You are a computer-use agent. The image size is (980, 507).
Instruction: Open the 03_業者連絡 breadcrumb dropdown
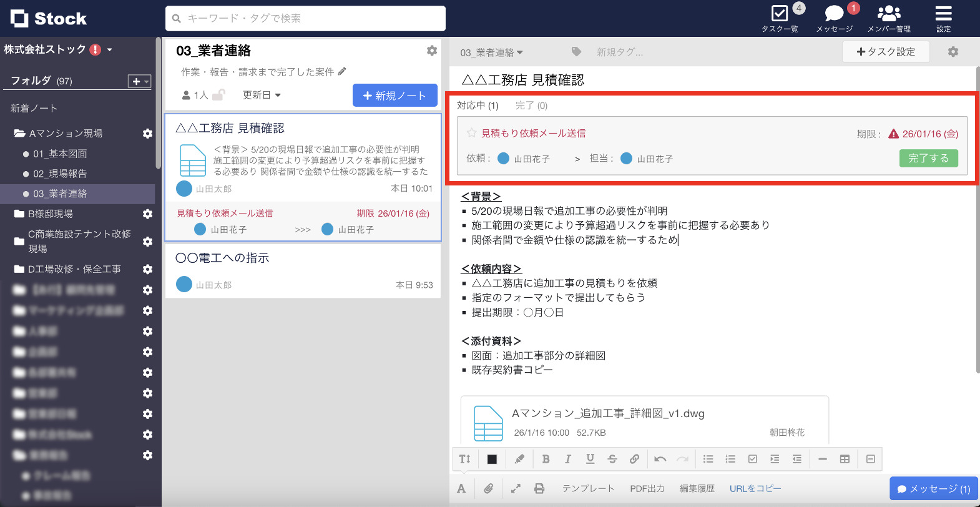492,52
